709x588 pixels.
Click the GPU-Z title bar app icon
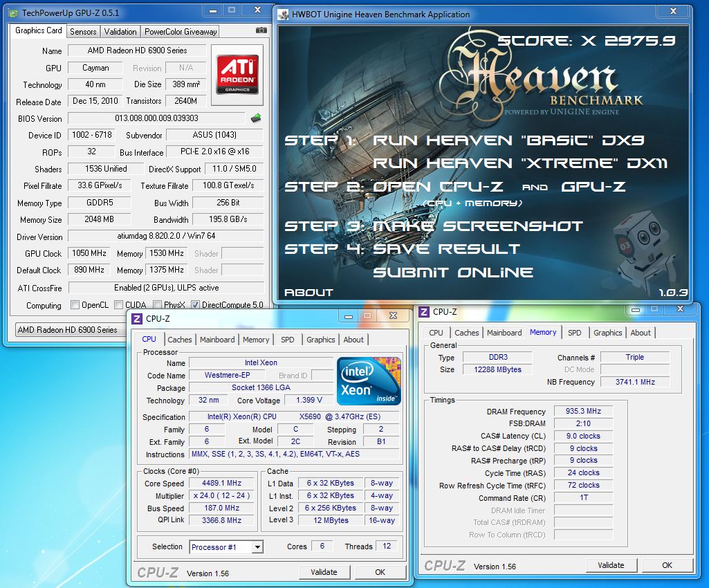click(14, 13)
